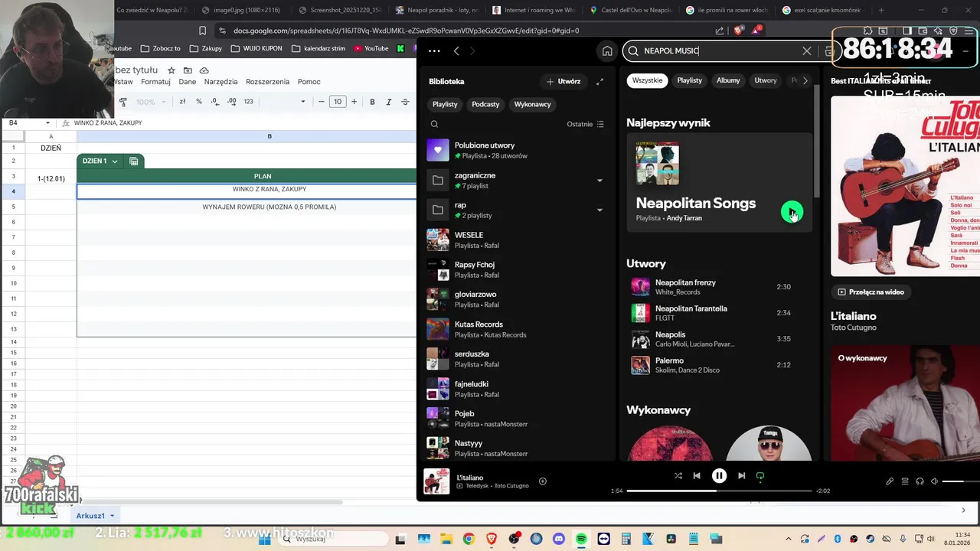Image resolution: width=980 pixels, height=551 pixels.
Task: Decrease font size with minus button
Action: pyautogui.click(x=322, y=102)
